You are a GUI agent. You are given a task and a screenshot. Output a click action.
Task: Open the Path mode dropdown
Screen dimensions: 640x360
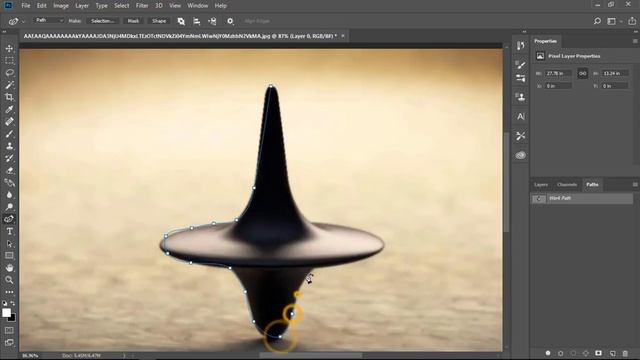click(49, 20)
